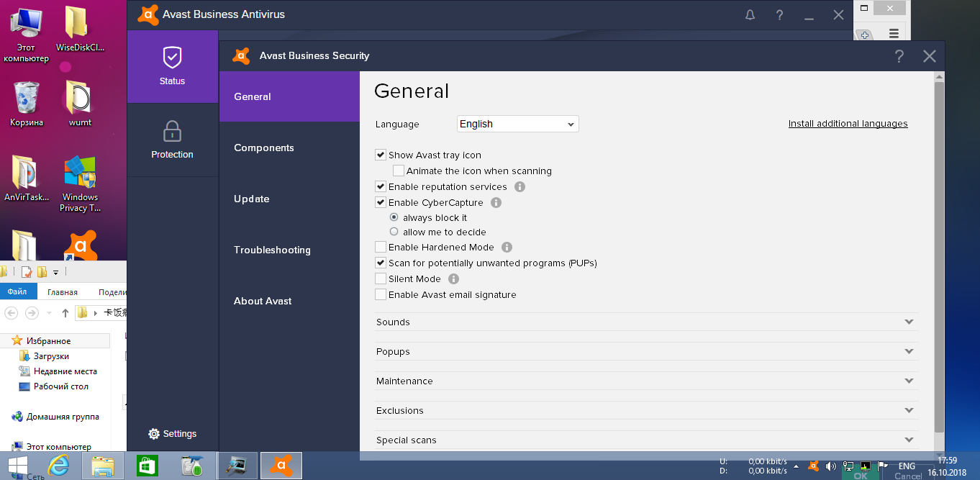Image resolution: width=980 pixels, height=480 pixels.
Task: Select Избранное in Explorer navigation pane
Action: point(48,341)
